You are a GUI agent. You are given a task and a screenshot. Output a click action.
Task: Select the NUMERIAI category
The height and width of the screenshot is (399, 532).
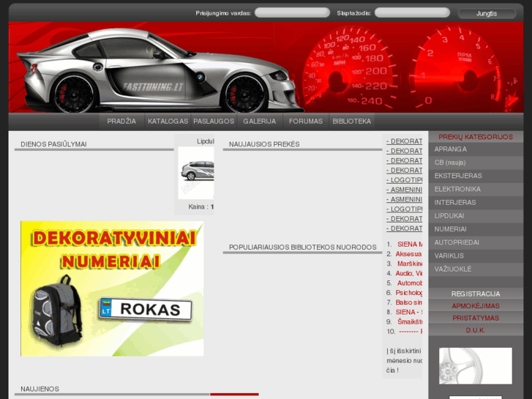(x=476, y=229)
